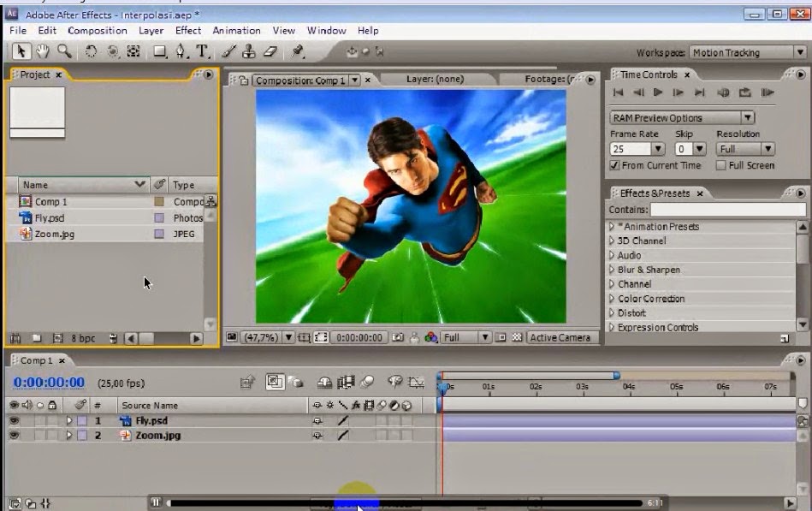Image resolution: width=812 pixels, height=511 pixels.
Task: Expand the Zoom.jpg layer properties
Action: click(68, 436)
